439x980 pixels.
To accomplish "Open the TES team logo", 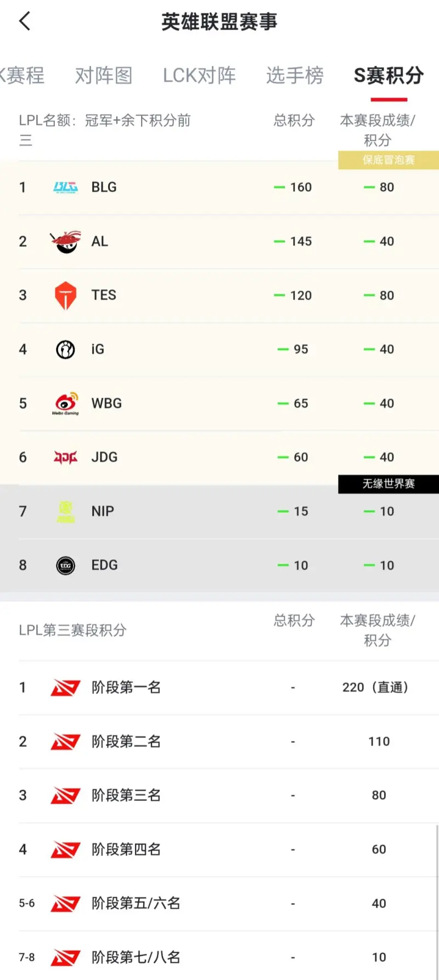I will 65,295.
